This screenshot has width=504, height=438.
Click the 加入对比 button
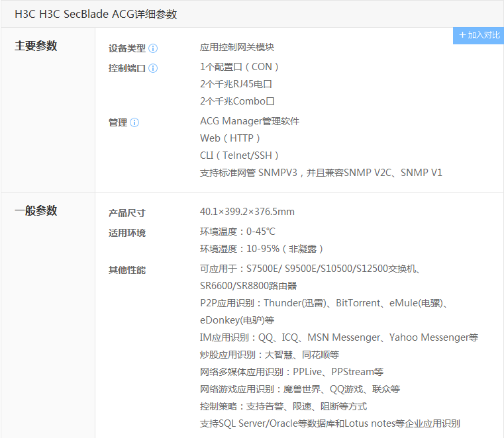click(x=478, y=35)
